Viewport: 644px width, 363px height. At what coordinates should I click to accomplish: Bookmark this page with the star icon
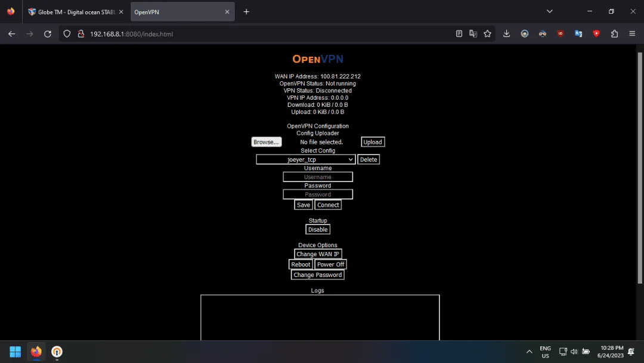pyautogui.click(x=488, y=33)
